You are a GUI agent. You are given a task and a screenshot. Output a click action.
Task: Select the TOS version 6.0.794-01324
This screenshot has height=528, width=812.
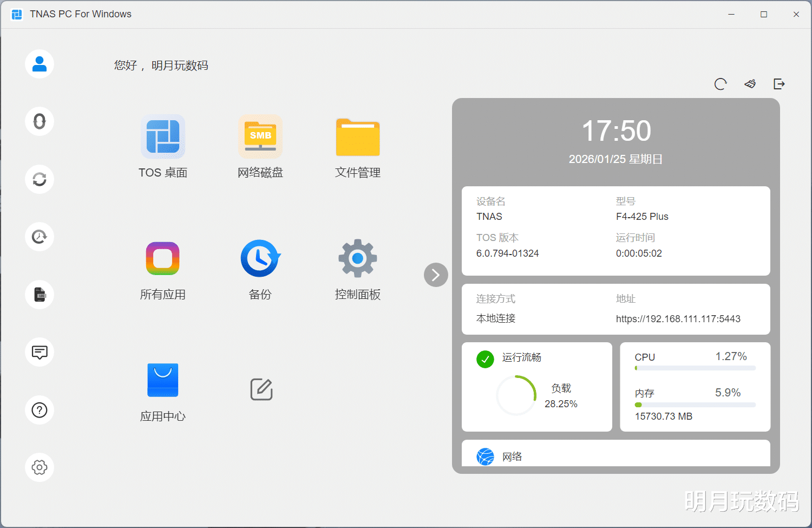(x=508, y=253)
